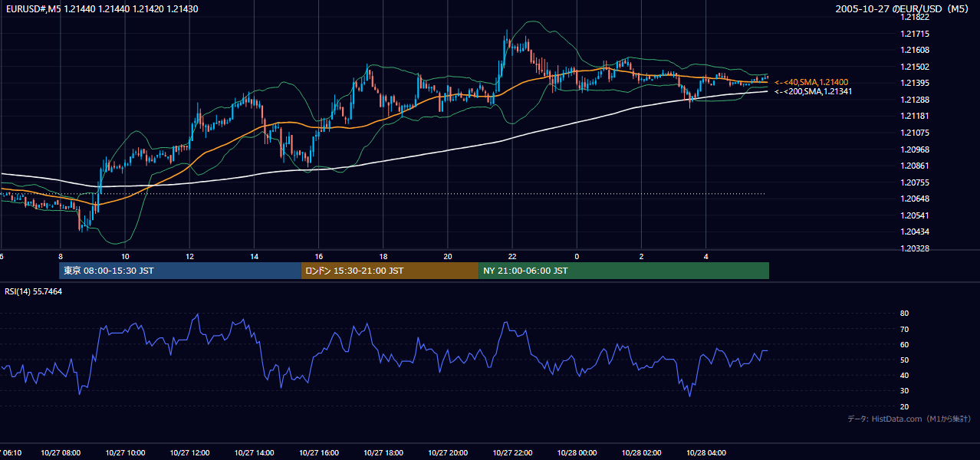Image resolution: width=980 pixels, height=460 pixels.
Task: Click hour label 14 below the price chart
Action: pyautogui.click(x=254, y=257)
